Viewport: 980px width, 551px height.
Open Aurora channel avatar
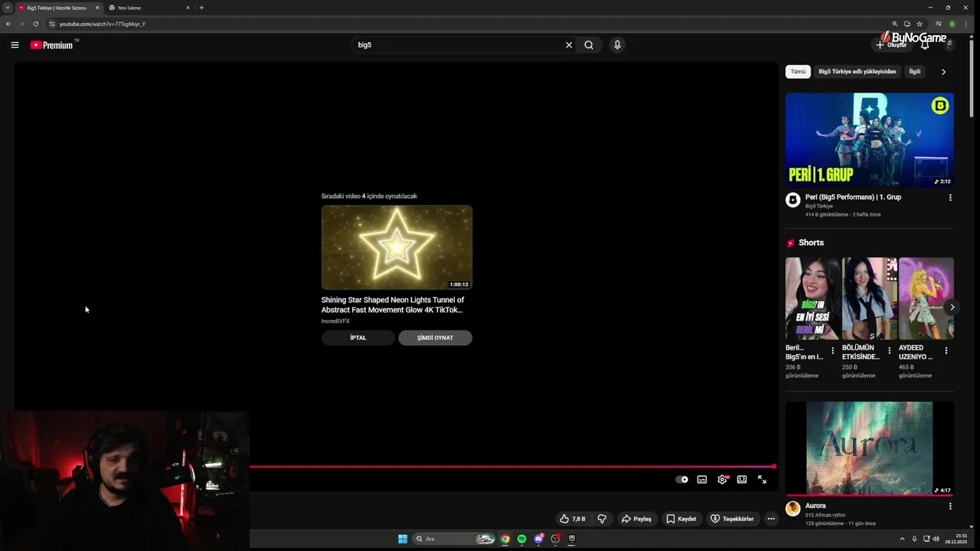[x=793, y=508]
